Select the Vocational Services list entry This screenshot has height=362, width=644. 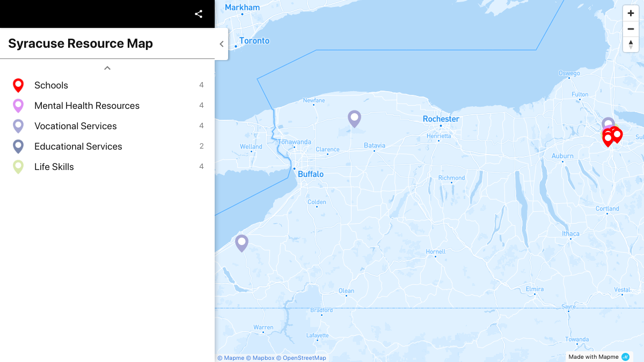[75, 125]
